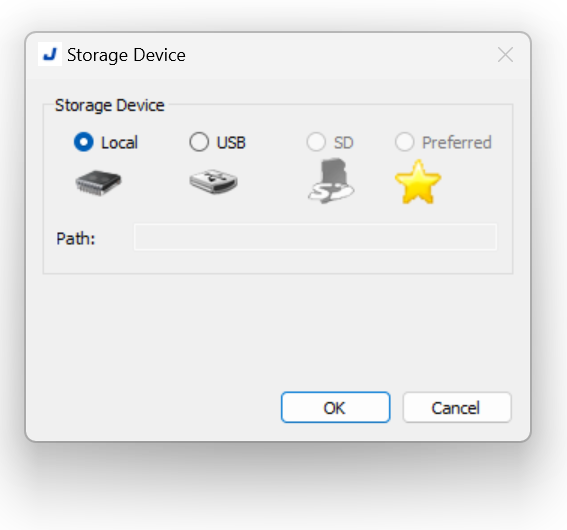The width and height of the screenshot is (567, 530).
Task: Click the "Preferred" label text
Action: tap(457, 142)
